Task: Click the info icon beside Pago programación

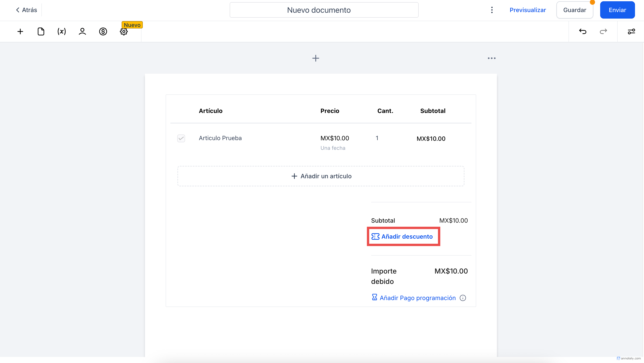Action: coord(463,298)
